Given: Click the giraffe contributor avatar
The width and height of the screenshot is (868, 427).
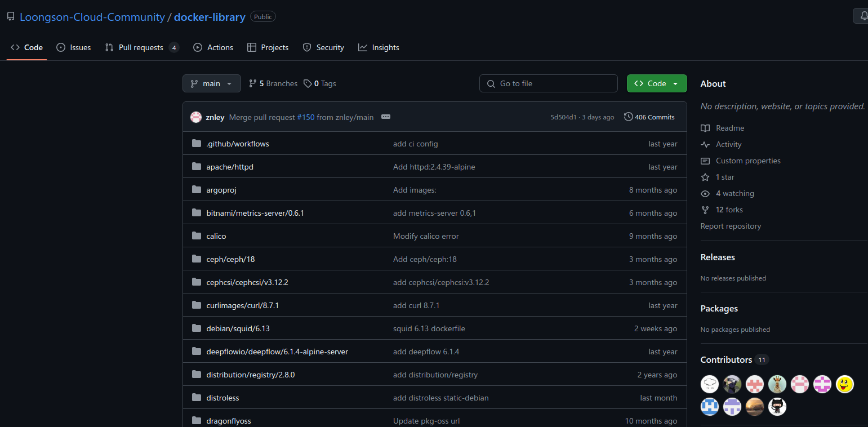Looking at the screenshot, I should [777, 384].
